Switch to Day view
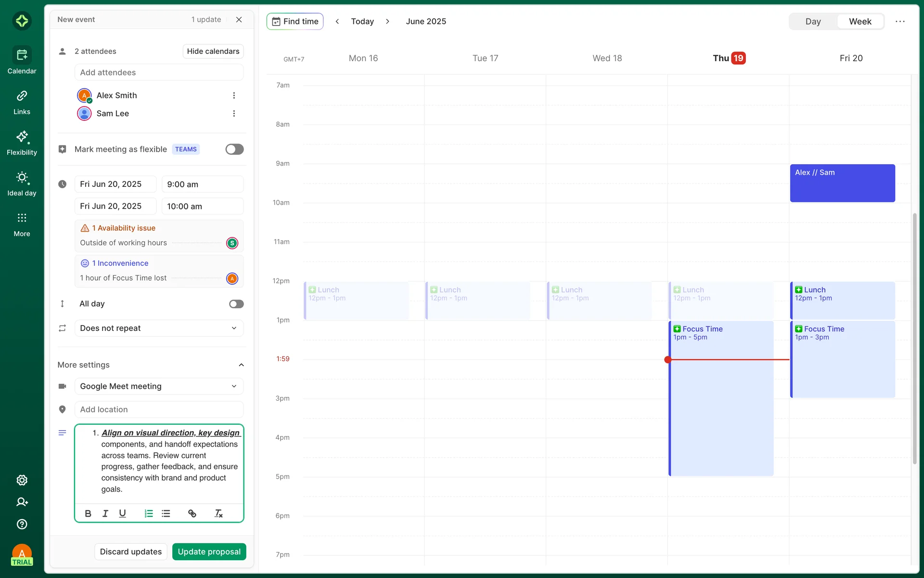The width and height of the screenshot is (924, 578). (x=813, y=21)
